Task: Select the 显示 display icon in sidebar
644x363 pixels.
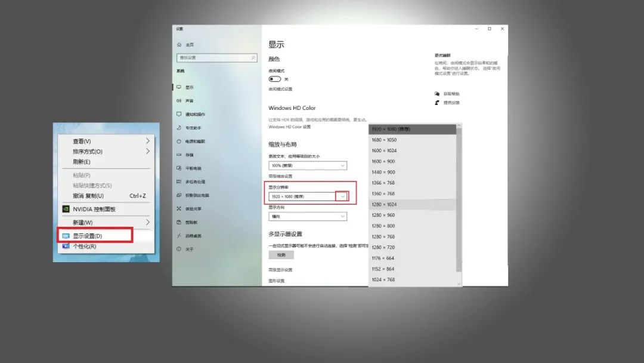Action: 179,87
